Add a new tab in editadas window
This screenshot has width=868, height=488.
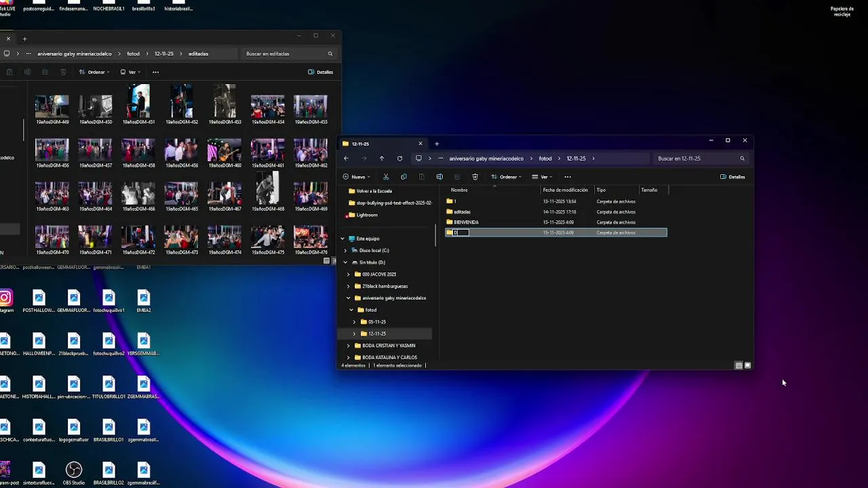(x=24, y=39)
